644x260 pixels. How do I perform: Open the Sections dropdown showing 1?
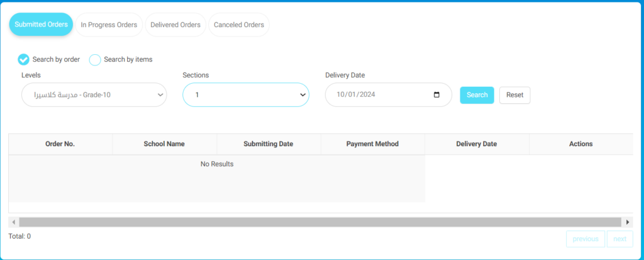pyautogui.click(x=246, y=94)
